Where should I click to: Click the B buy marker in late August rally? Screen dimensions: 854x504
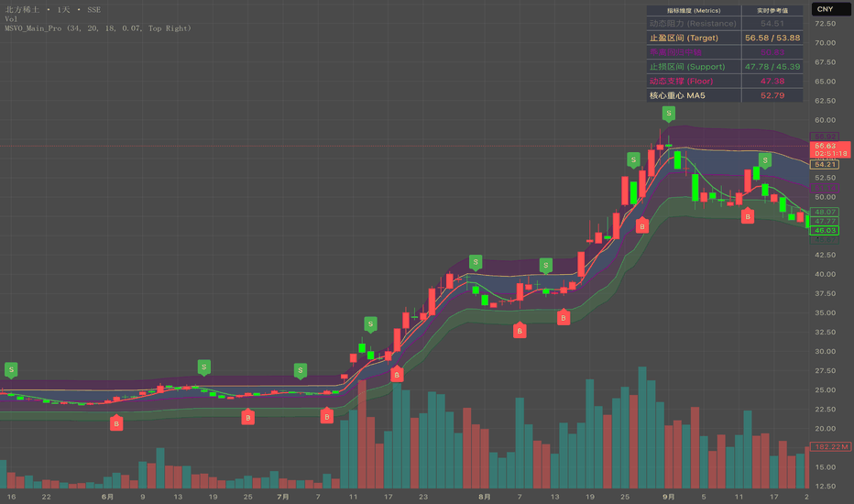642,225
